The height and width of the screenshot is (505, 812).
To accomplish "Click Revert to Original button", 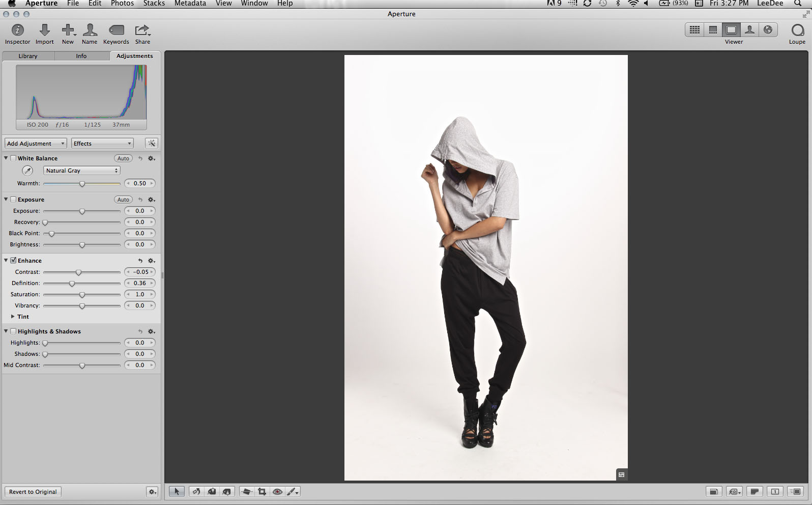I will tap(33, 492).
